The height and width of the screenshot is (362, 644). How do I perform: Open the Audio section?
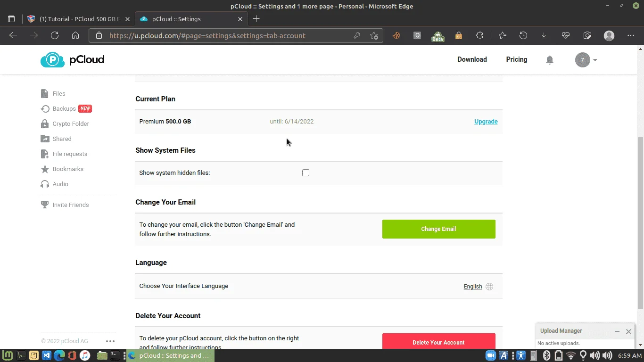tap(55, 184)
